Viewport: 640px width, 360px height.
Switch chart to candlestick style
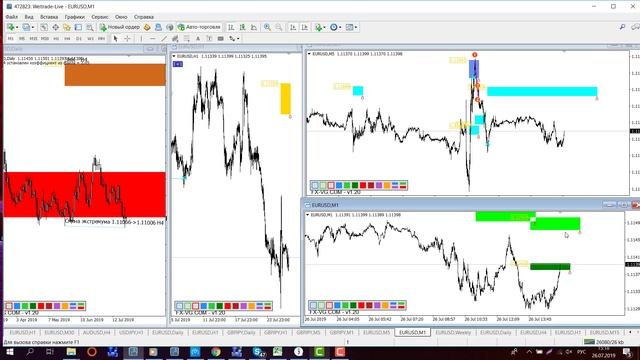click(x=242, y=27)
